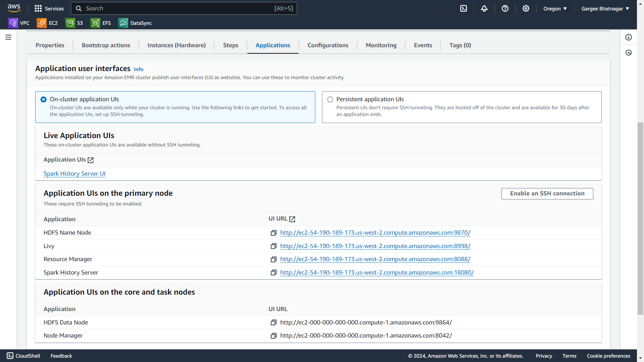Copy the HDFS Name Node URL

tap(274, 233)
